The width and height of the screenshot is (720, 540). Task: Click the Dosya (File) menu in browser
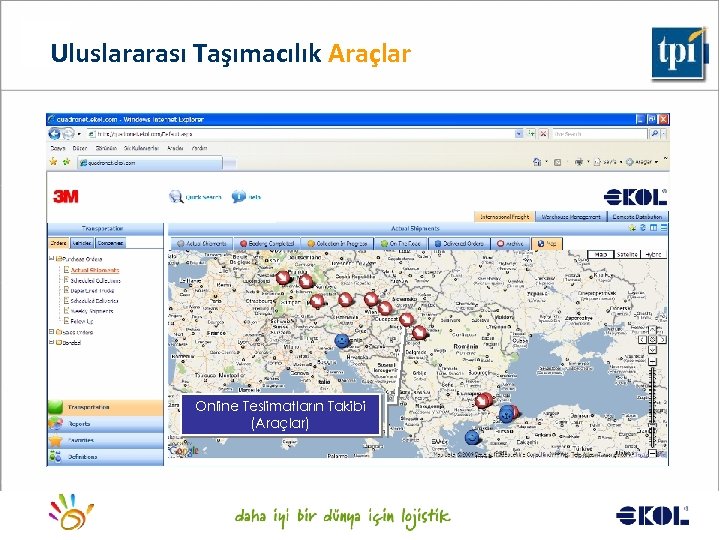pos(58,148)
